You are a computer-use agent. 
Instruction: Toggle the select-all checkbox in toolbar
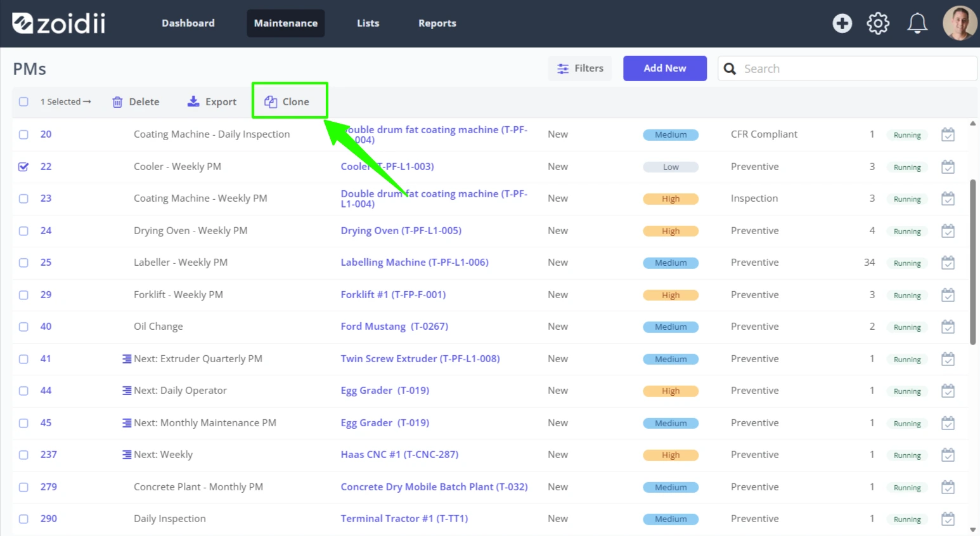click(x=23, y=101)
